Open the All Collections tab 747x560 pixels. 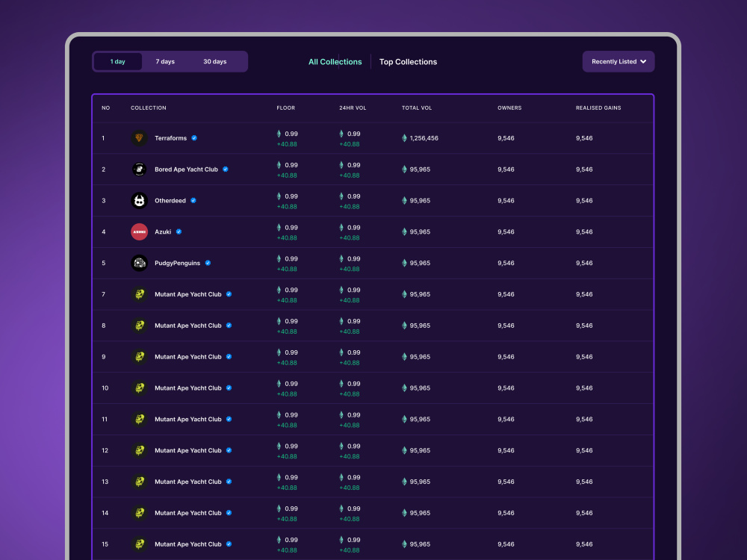pyautogui.click(x=335, y=62)
